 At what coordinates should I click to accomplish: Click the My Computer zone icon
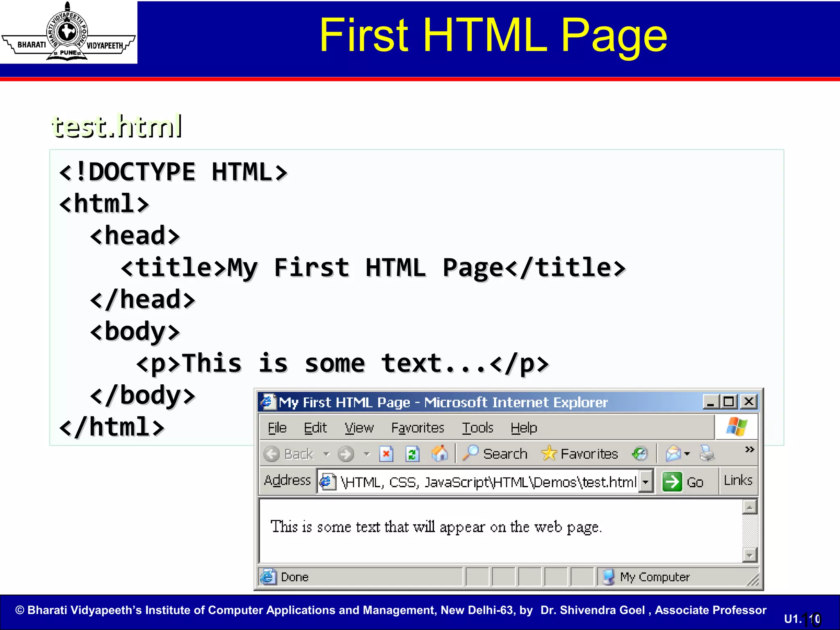[x=608, y=577]
